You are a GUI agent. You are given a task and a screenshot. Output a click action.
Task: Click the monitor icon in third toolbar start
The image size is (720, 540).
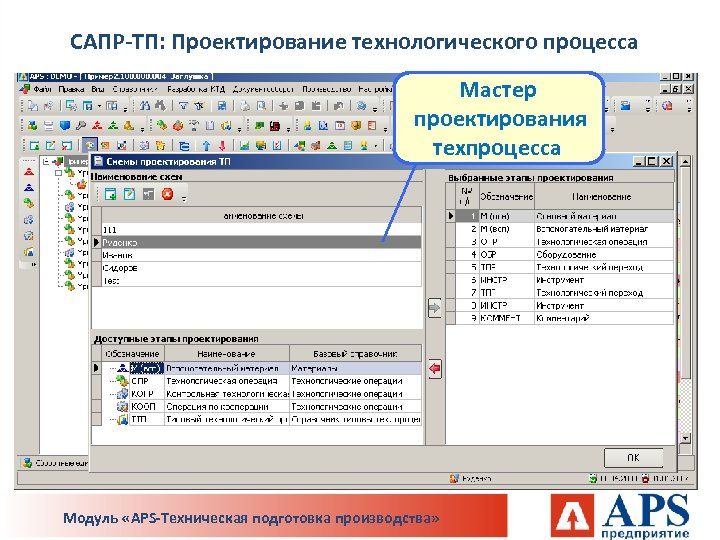34,146
